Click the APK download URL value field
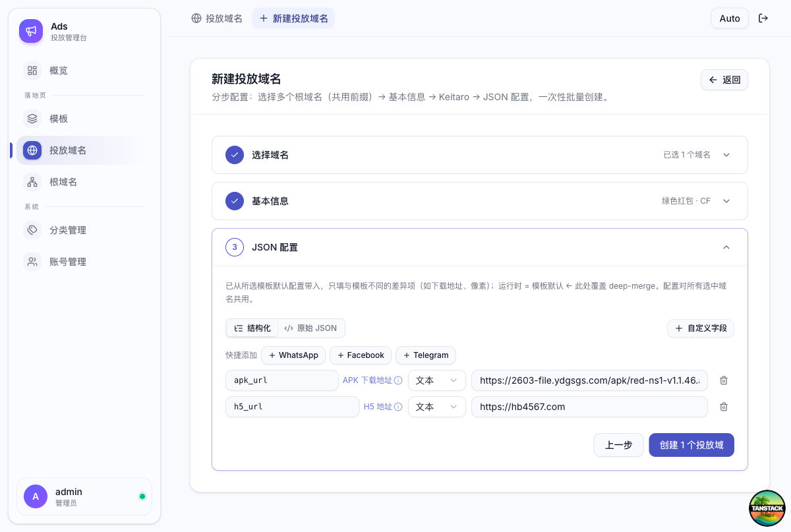This screenshot has width=791, height=532. point(589,380)
